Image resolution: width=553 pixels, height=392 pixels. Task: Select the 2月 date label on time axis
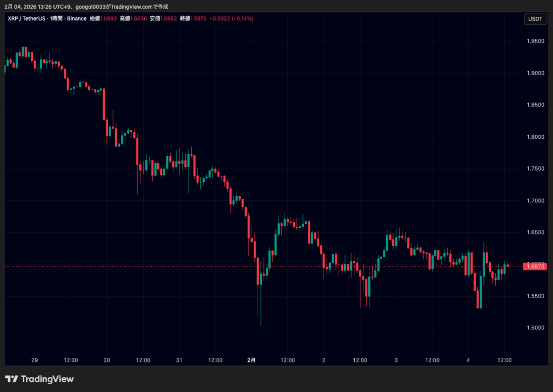[252, 360]
